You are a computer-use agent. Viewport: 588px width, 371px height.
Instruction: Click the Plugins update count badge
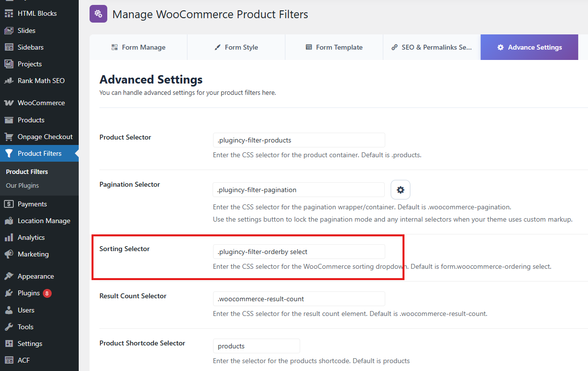[x=47, y=293]
